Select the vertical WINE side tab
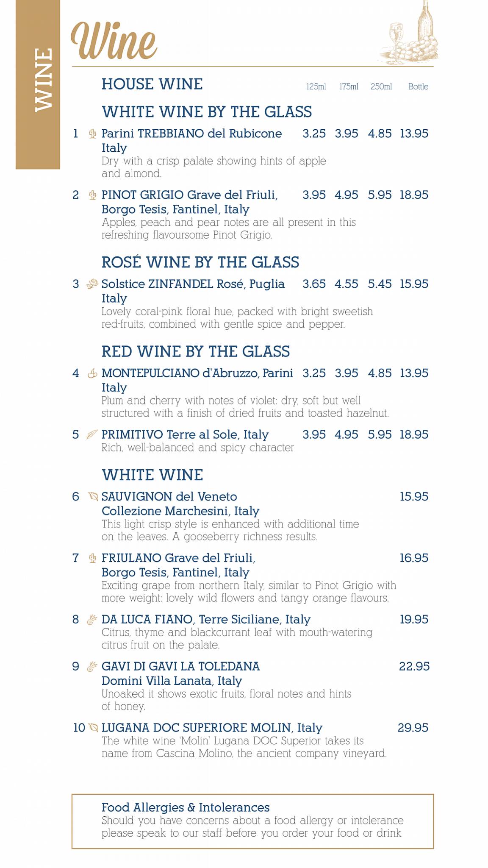This screenshot has height=868, width=488. 38,85
